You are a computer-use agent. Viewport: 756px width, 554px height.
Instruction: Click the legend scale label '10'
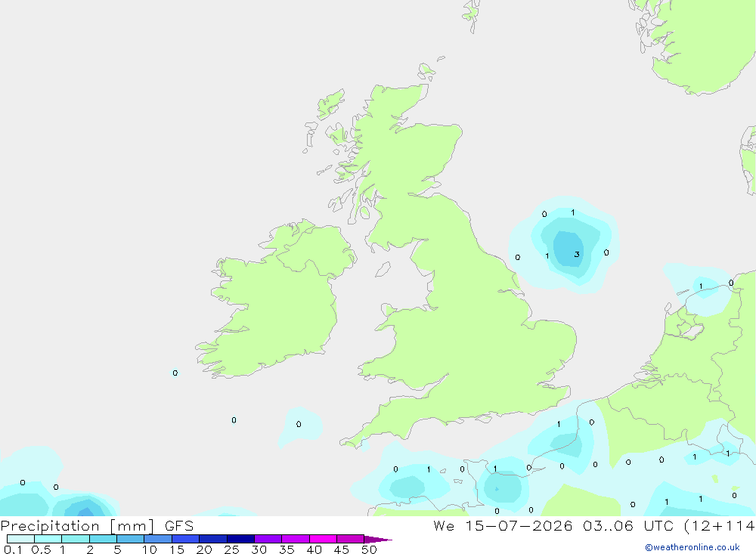tap(150, 549)
